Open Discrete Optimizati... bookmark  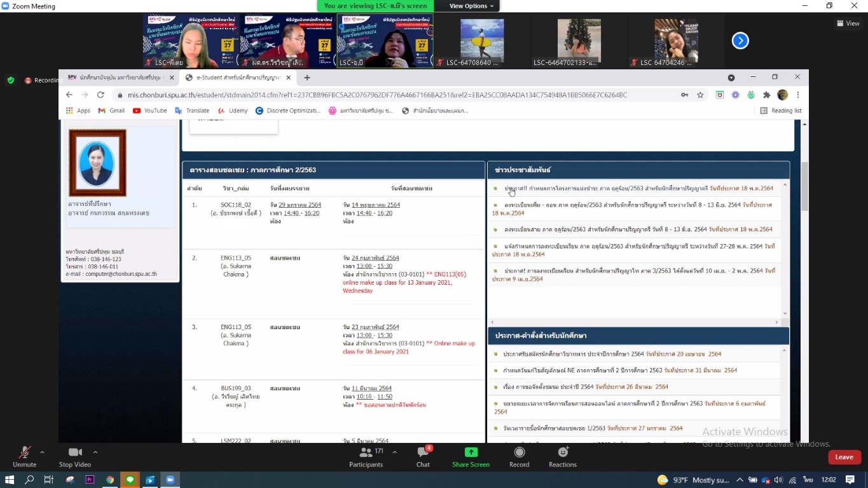coord(288,111)
